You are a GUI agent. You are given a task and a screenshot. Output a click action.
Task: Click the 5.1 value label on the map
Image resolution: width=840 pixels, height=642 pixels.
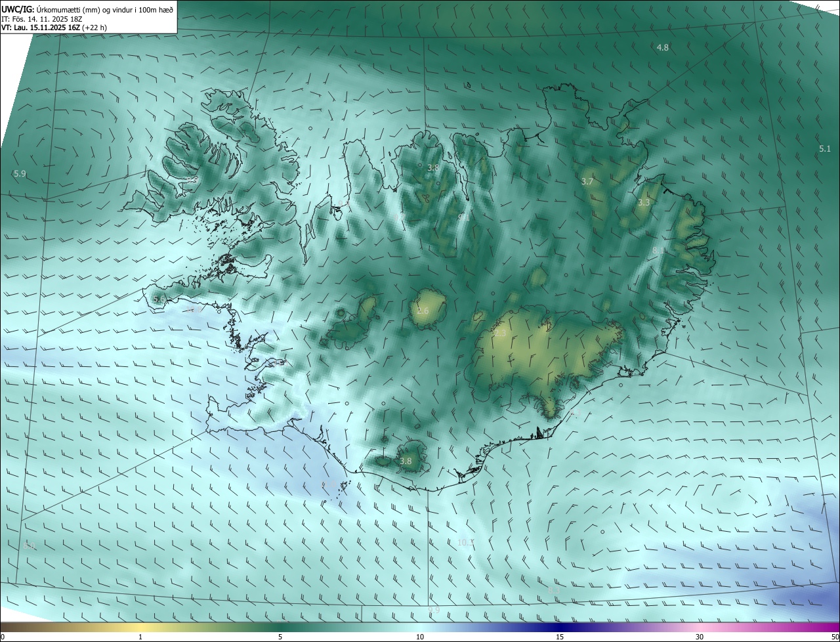(x=825, y=149)
